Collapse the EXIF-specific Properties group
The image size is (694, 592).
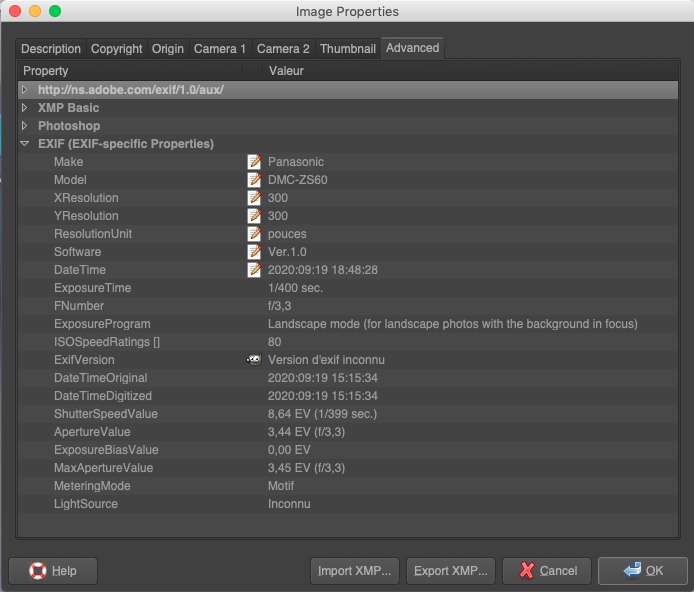click(x=25, y=144)
